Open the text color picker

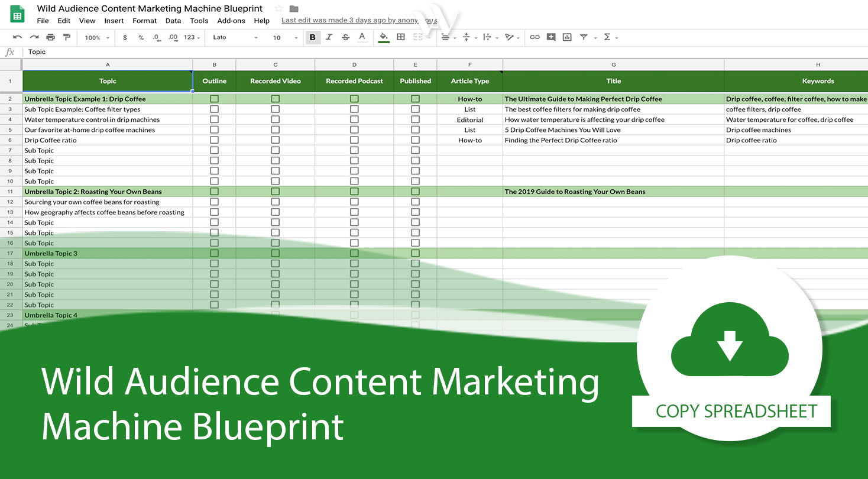(362, 37)
